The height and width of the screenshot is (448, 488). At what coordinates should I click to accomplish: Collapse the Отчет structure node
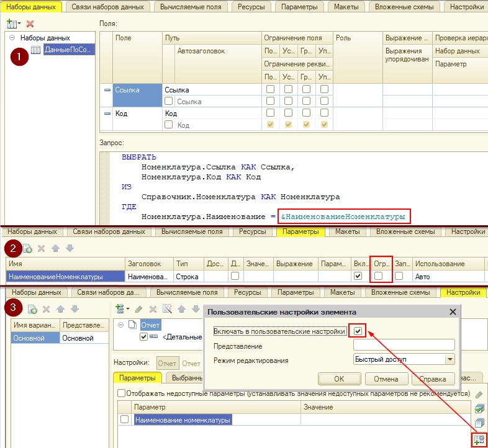click(x=120, y=325)
